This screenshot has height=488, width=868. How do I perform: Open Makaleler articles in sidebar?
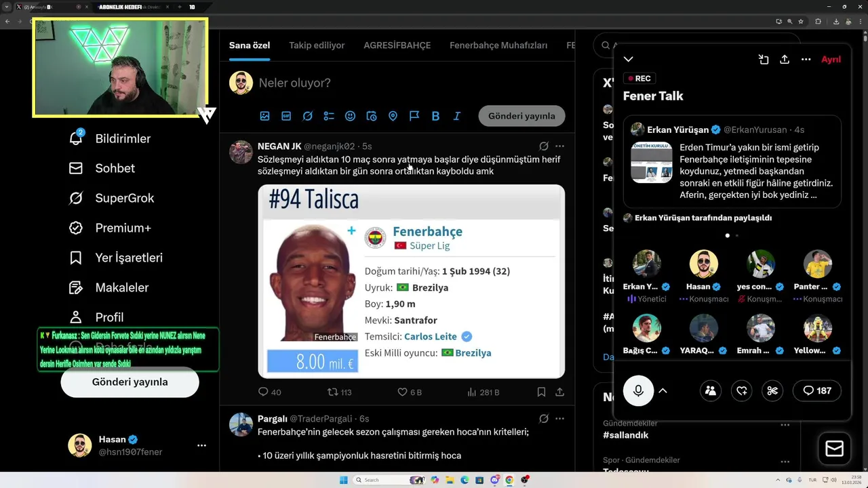pos(108,287)
